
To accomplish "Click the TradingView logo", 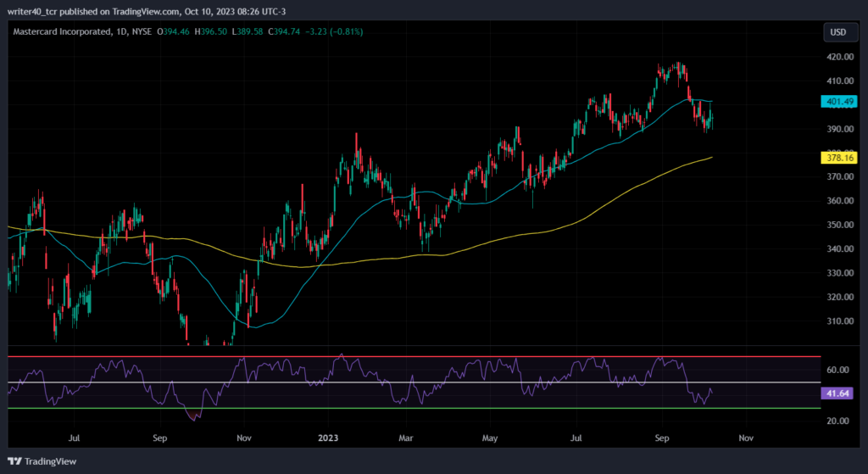I will pos(42,461).
